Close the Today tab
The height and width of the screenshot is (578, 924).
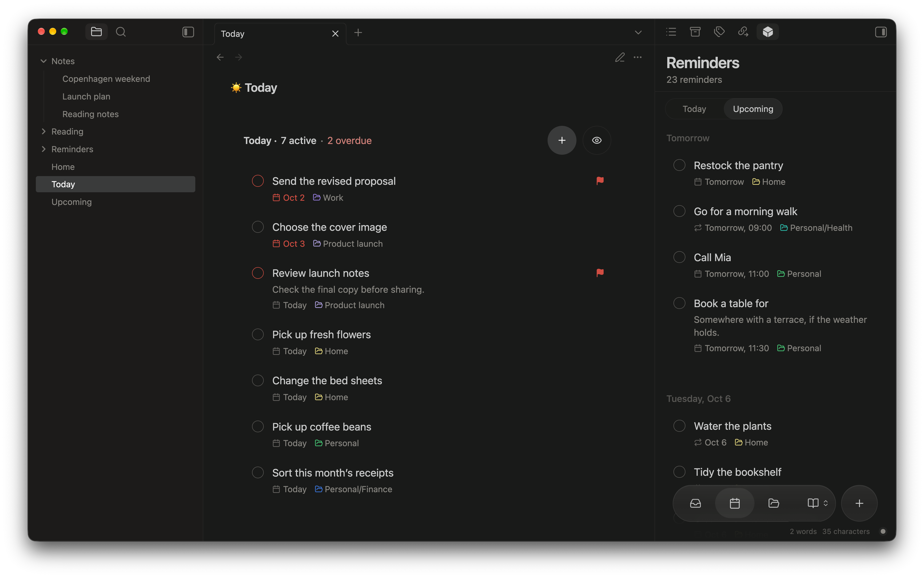point(335,34)
